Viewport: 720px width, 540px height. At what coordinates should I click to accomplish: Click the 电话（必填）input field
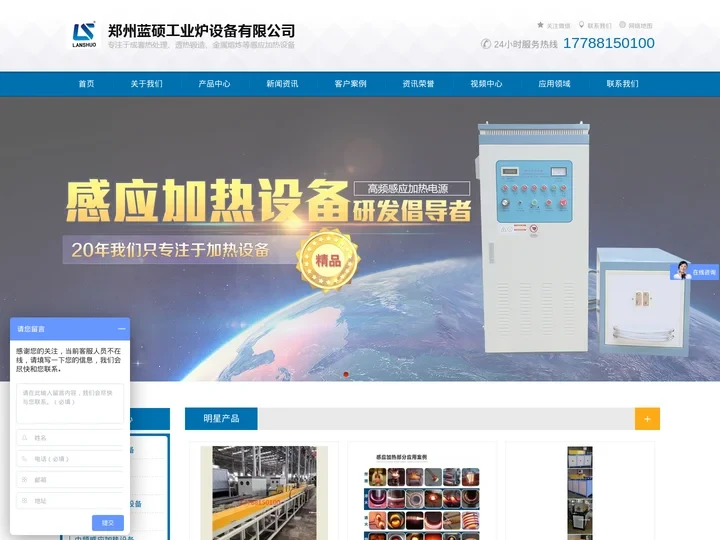pos(70,459)
